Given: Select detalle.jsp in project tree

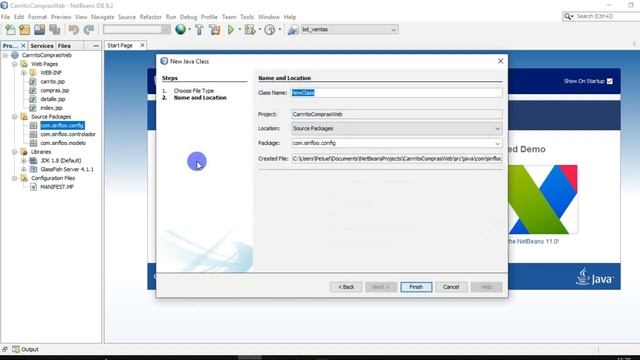Looking at the screenshot, I should (53, 99).
